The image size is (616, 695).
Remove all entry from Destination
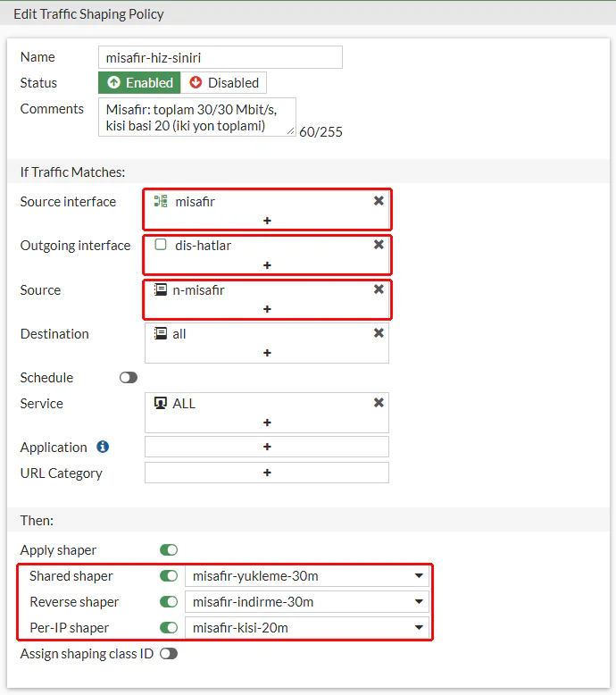tap(379, 333)
